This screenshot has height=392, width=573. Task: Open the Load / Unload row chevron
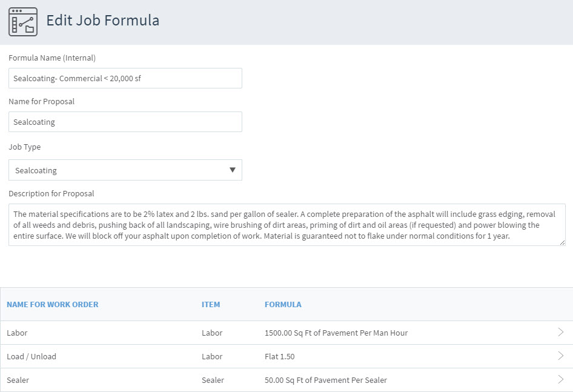click(x=560, y=356)
